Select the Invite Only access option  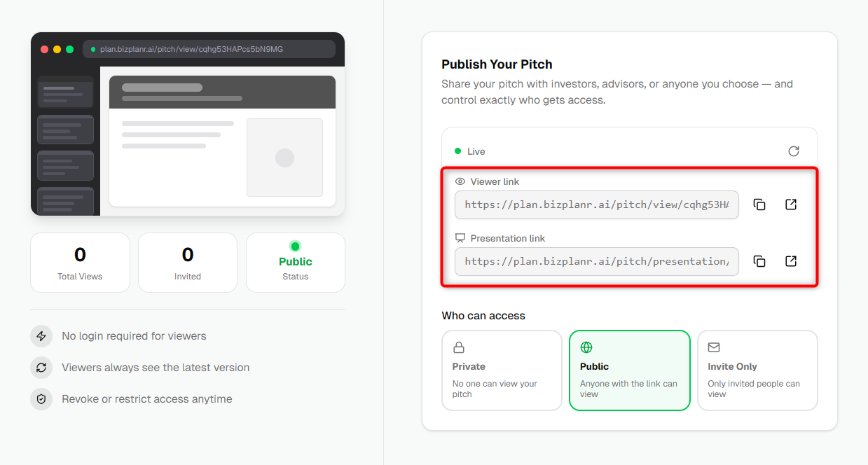pyautogui.click(x=757, y=370)
